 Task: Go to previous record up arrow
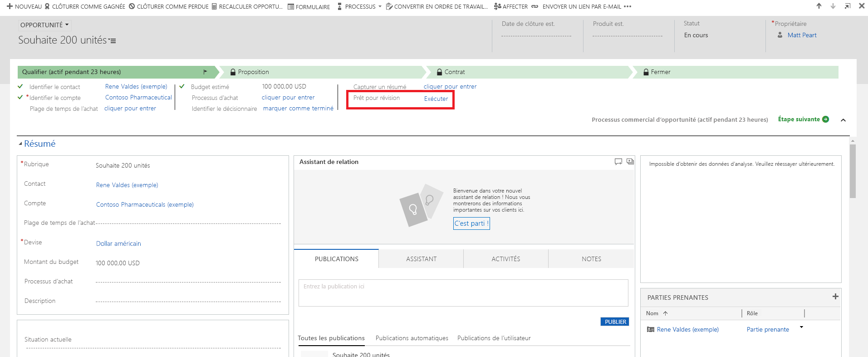pos(819,6)
